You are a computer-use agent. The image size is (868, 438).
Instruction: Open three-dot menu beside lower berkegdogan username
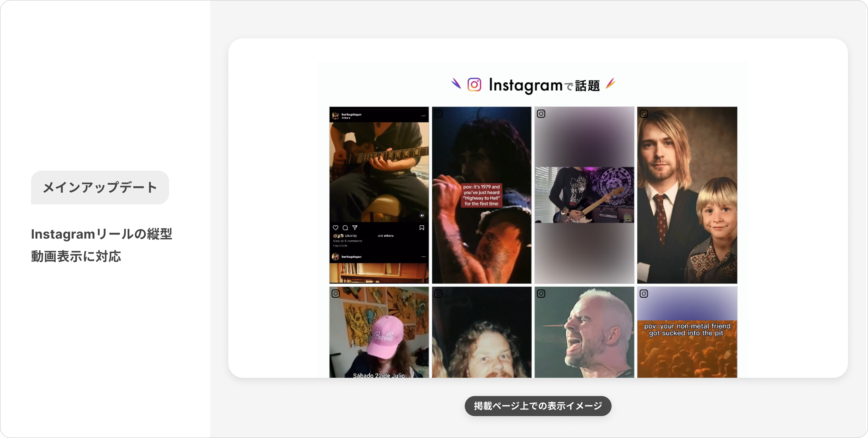tap(423, 257)
